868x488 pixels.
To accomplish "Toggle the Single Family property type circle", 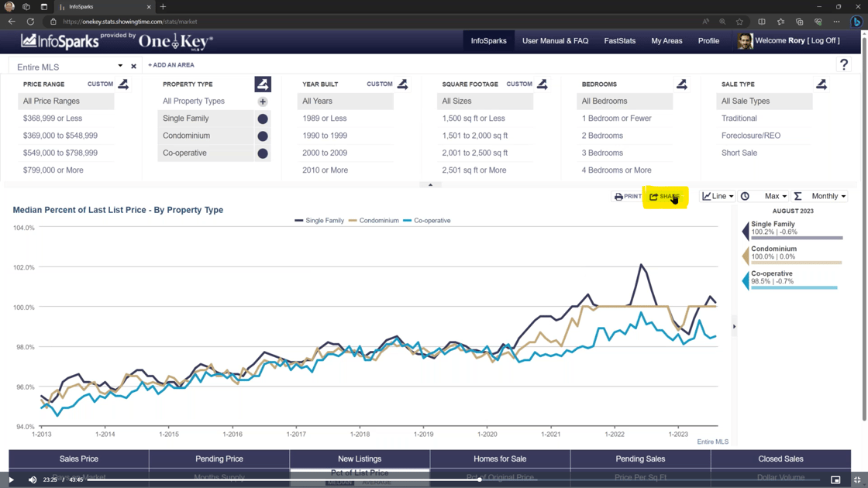I will click(x=263, y=119).
